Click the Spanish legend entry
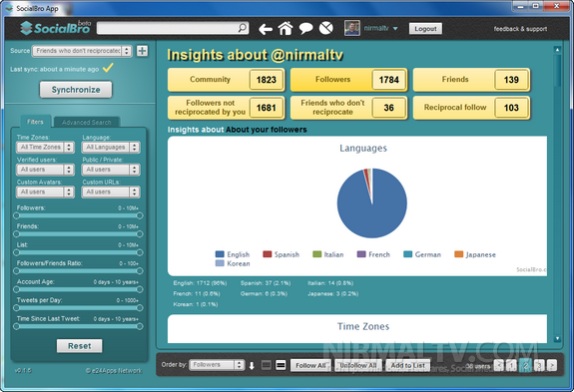574x392 pixels. click(x=282, y=254)
